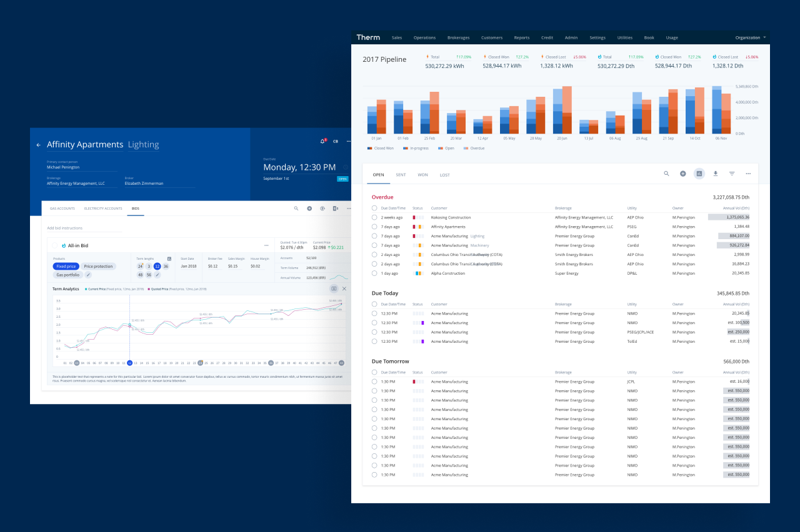Check the All-in Bid selection circle
The height and width of the screenshot is (532, 800).
point(54,245)
